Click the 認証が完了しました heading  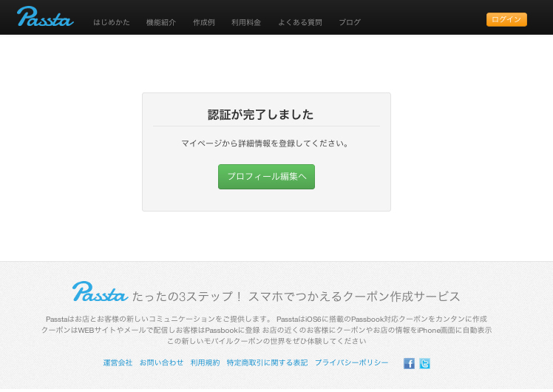pyautogui.click(x=260, y=115)
